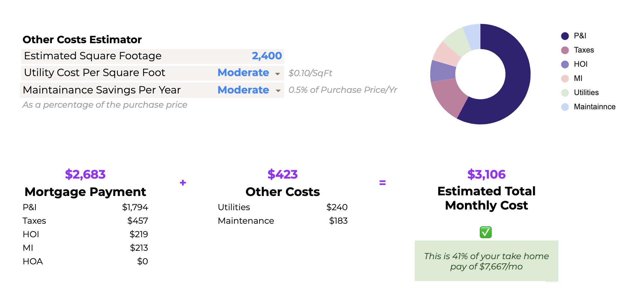Click the equals sign before Estimated Total
The image size is (644, 303).
coord(382,183)
